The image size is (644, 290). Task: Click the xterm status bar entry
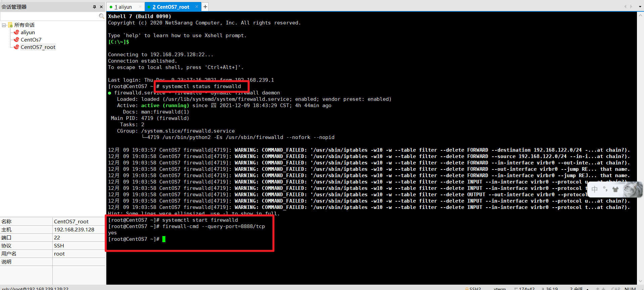pyautogui.click(x=500, y=288)
